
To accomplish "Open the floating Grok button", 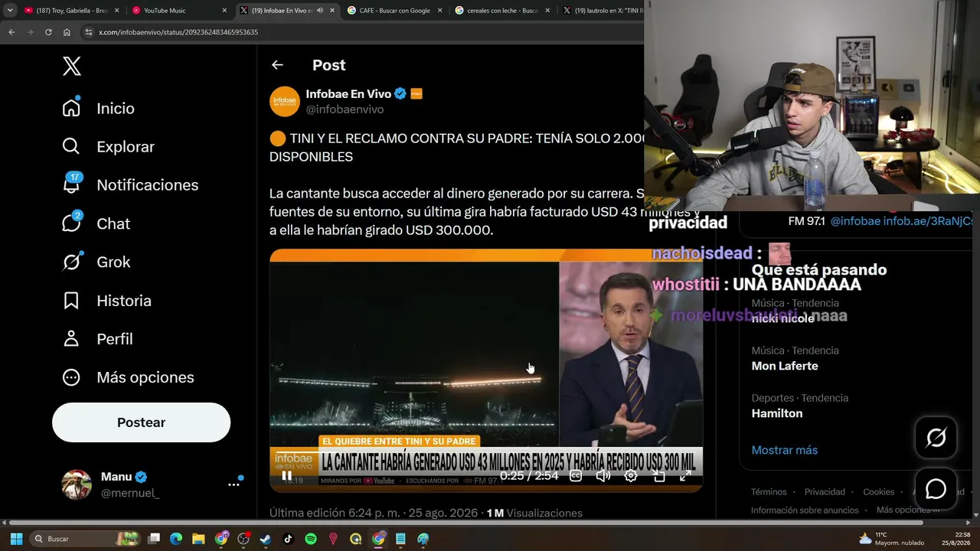I will pos(936,438).
